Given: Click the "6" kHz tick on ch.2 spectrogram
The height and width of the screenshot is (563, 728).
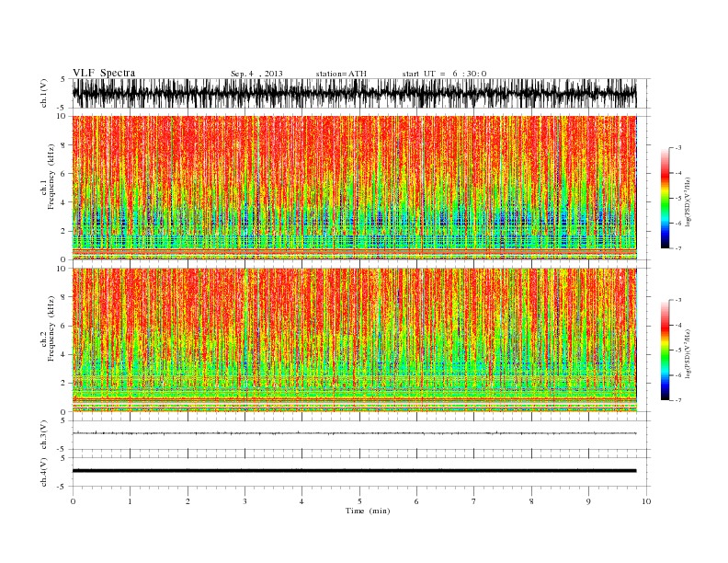Looking at the screenshot, I should click(x=63, y=326).
